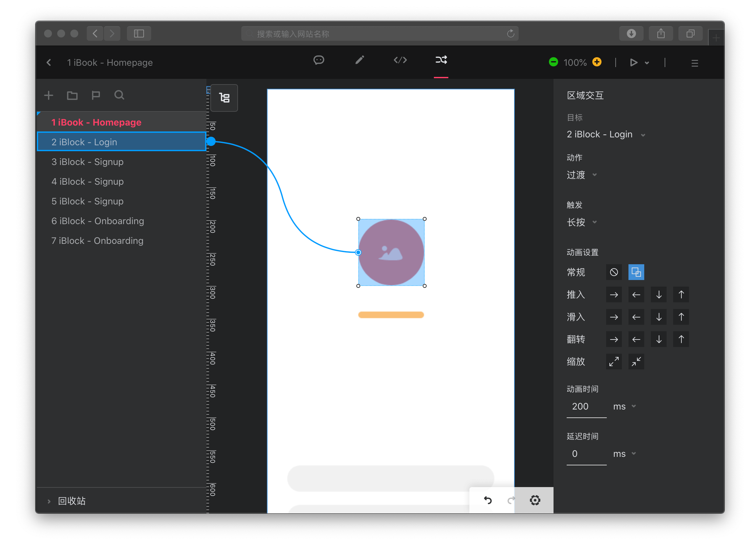Image resolution: width=756 pixels, height=539 pixels.
Task: Switch to the pencil design mode icon
Action: (x=359, y=60)
